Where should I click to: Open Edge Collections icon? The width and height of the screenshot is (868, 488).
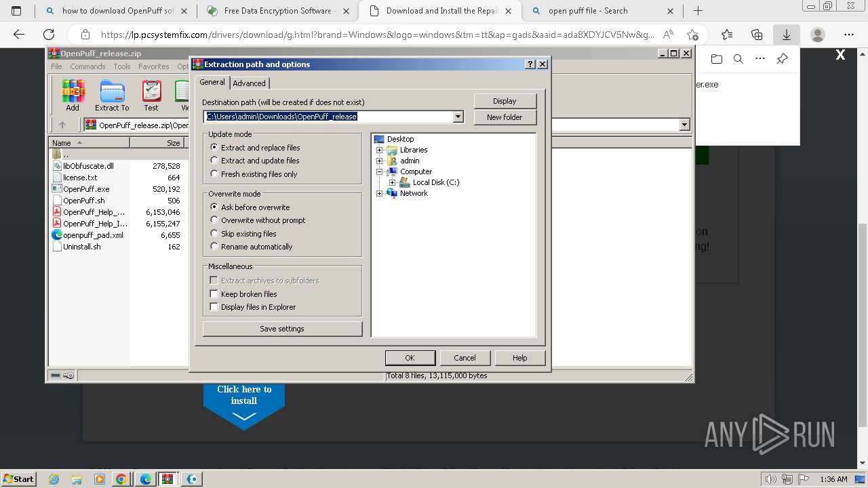(x=757, y=35)
